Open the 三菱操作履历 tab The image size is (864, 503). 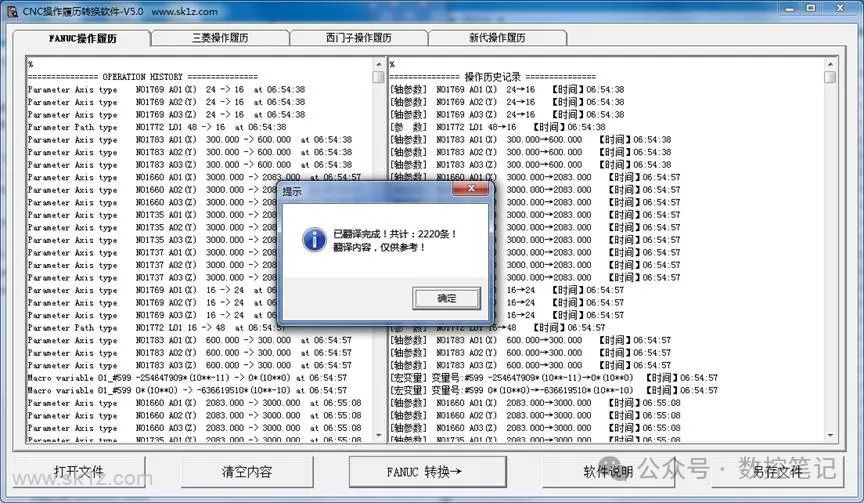[x=220, y=37]
